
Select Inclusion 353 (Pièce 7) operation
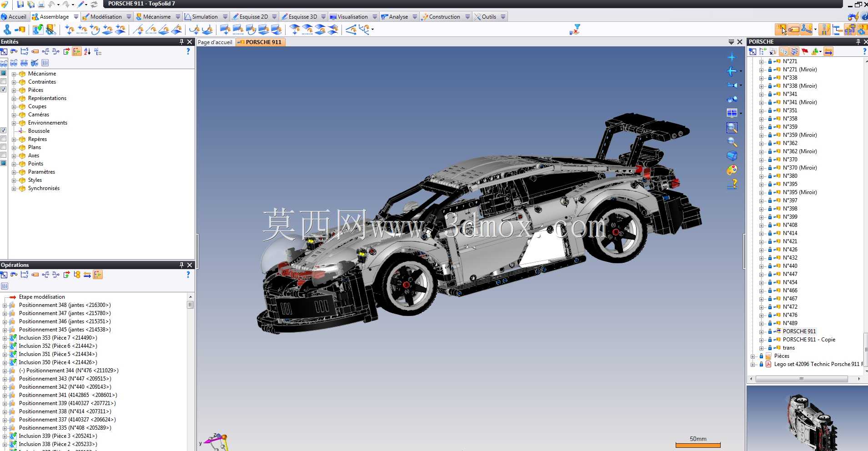[x=58, y=338]
